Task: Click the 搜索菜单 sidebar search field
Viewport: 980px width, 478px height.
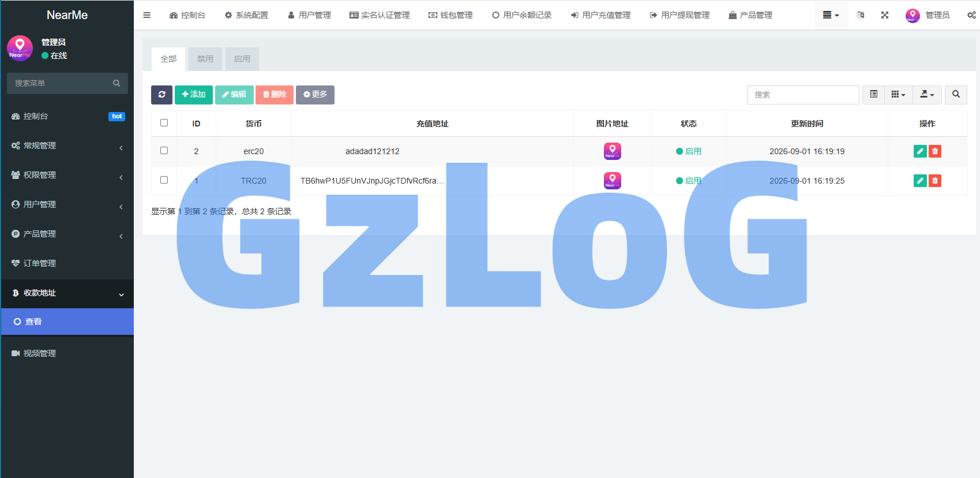Action: (67, 83)
